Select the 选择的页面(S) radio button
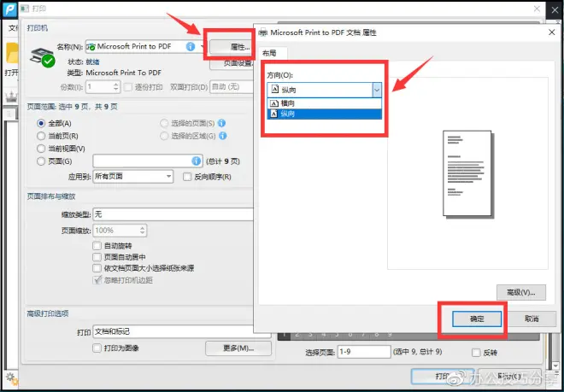The width and height of the screenshot is (564, 392). [x=164, y=123]
